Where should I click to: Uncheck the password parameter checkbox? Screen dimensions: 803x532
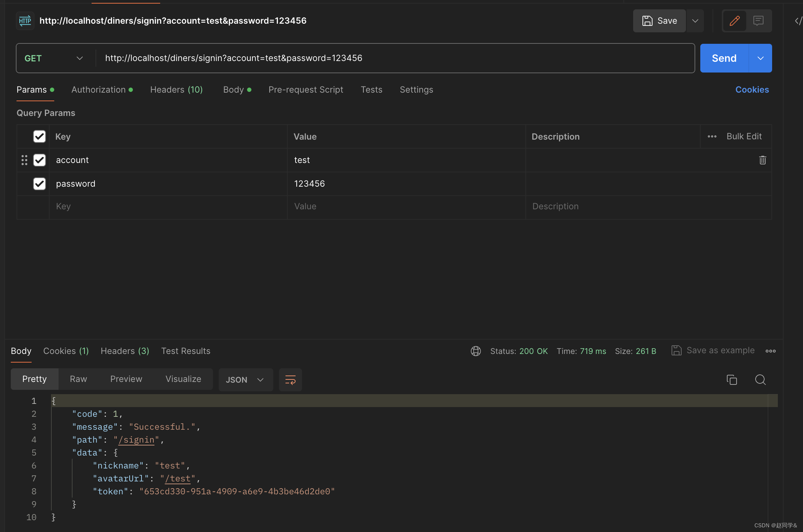[40, 184]
